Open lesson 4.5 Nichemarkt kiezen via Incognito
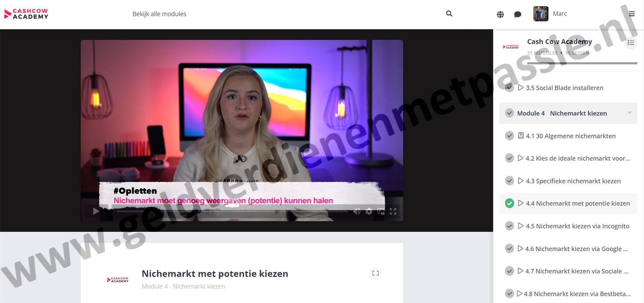644x303 pixels. pos(577,226)
